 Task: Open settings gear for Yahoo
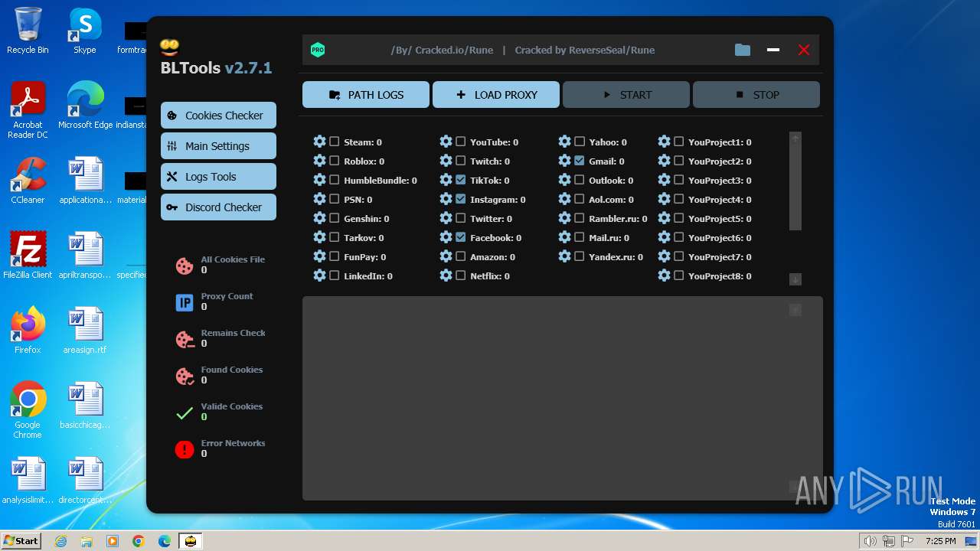[565, 142]
